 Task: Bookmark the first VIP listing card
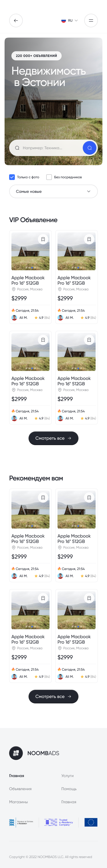43,239
